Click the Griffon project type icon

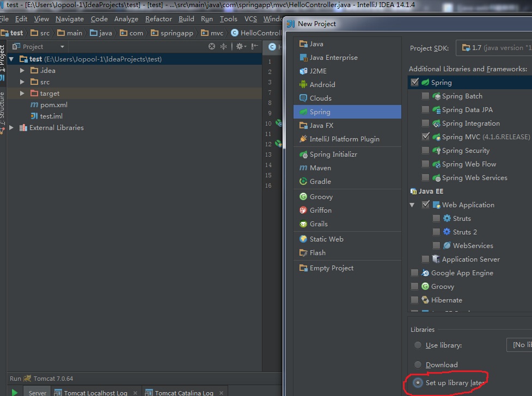303,210
